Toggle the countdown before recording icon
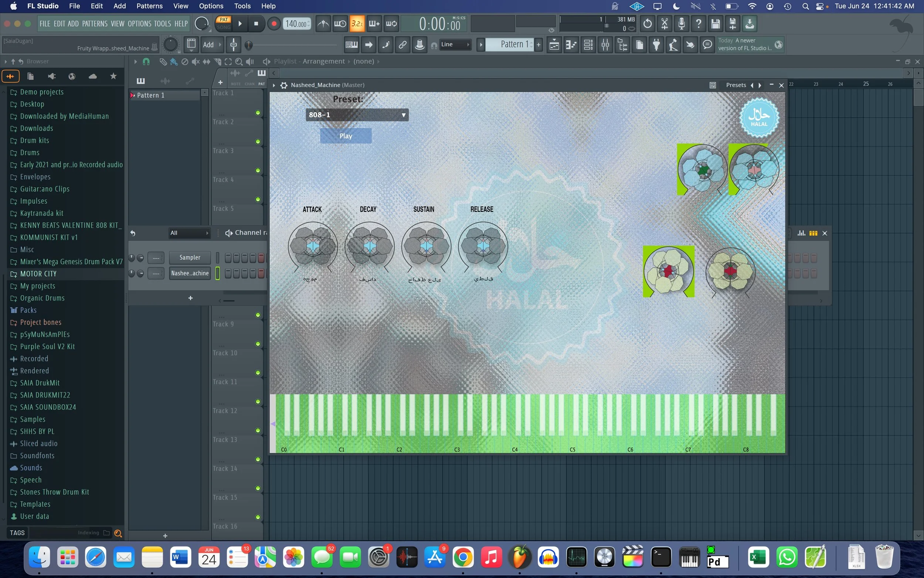The image size is (924, 578). (x=357, y=24)
